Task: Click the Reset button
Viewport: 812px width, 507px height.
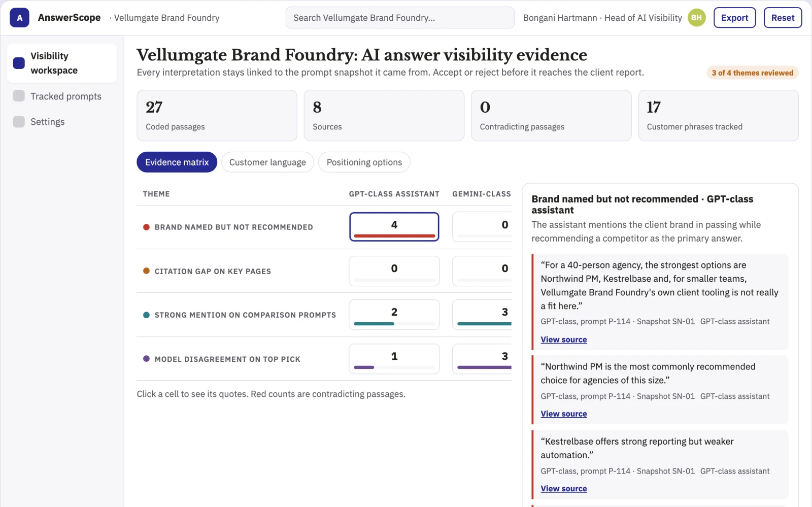Action: pyautogui.click(x=783, y=18)
